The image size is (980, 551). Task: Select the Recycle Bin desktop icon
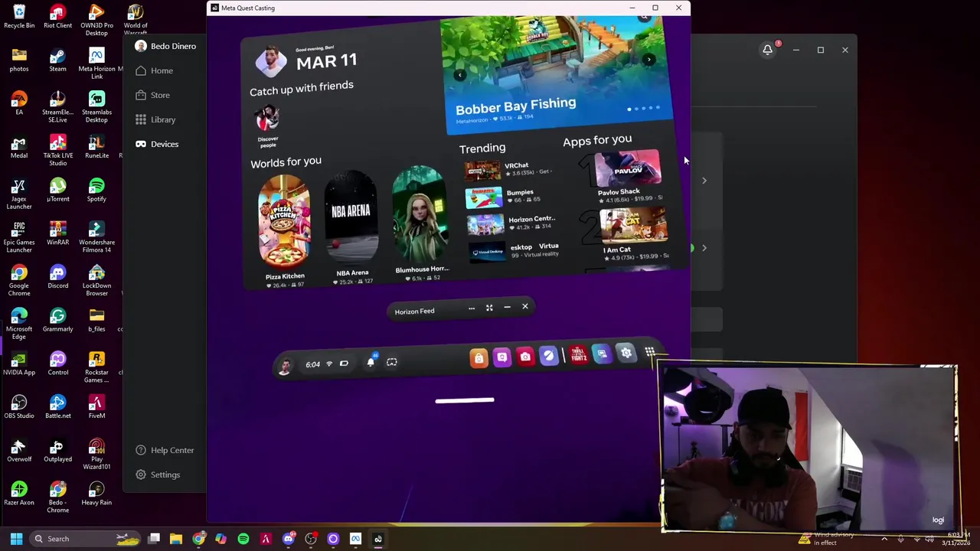(19, 17)
